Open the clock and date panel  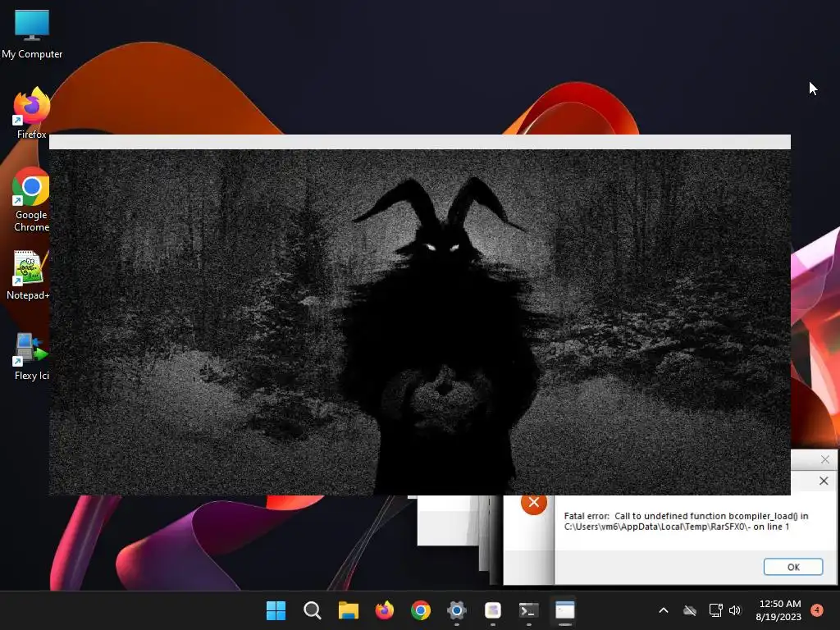click(779, 610)
